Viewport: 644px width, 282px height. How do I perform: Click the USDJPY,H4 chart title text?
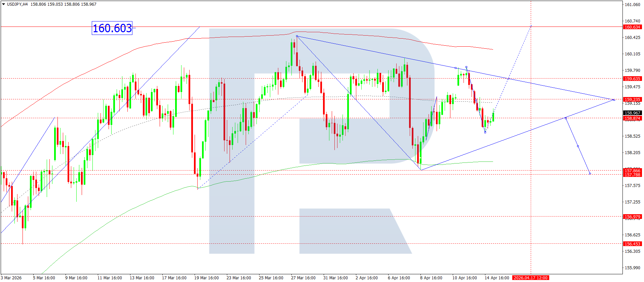pyautogui.click(x=17, y=4)
